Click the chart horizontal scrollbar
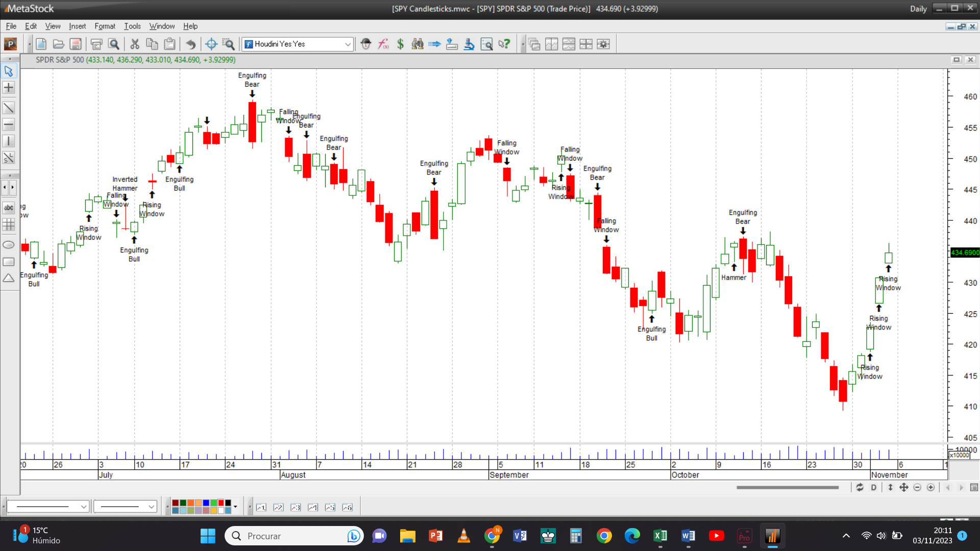 pyautogui.click(x=788, y=488)
